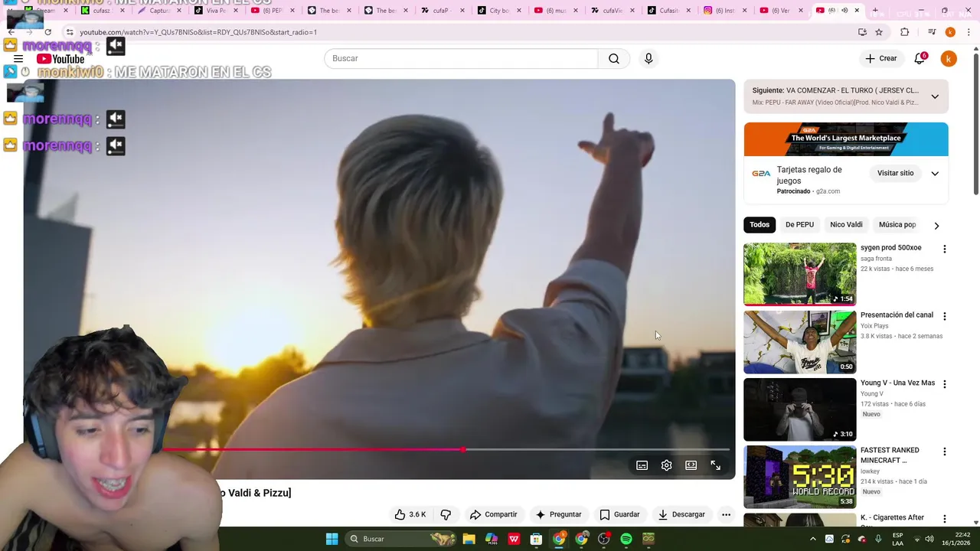Select the Nico Valdi filter chip
Image resolution: width=980 pixels, height=551 pixels.
(846, 225)
